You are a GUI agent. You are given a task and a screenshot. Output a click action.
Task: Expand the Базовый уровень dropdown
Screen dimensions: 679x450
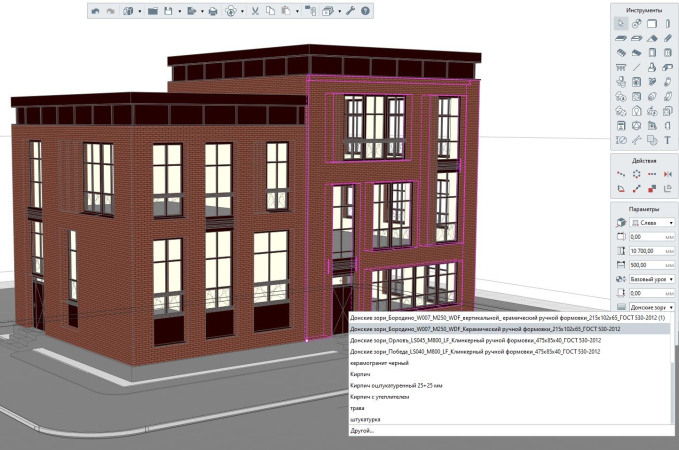[x=649, y=278]
